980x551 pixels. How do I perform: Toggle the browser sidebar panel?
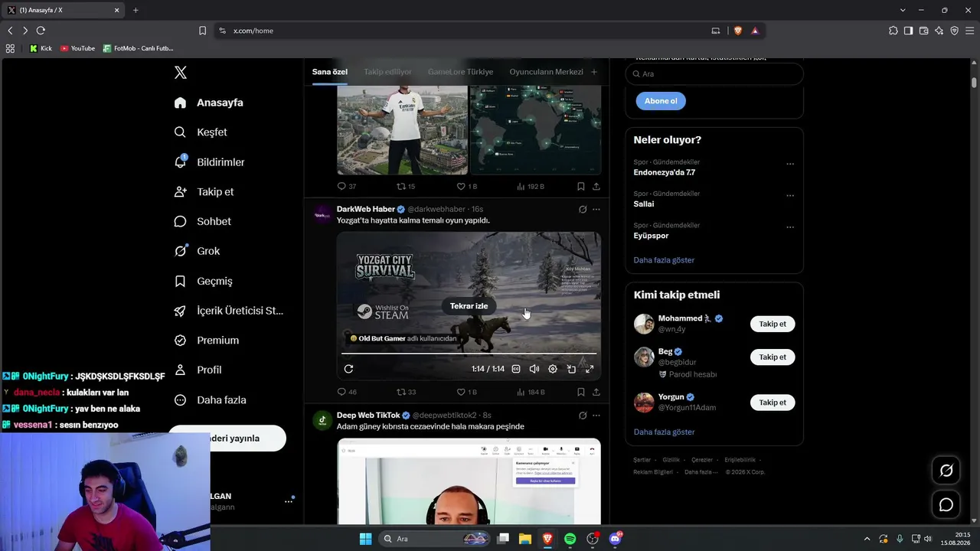click(x=908, y=31)
